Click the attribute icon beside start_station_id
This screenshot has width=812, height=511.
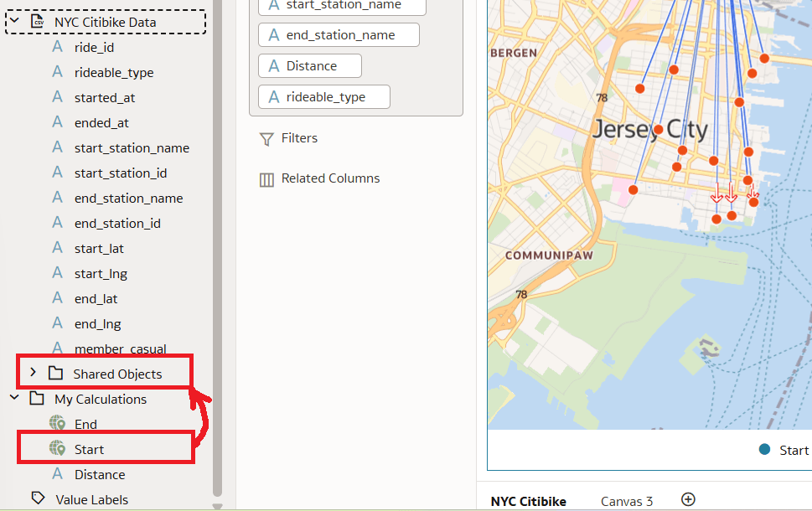(58, 173)
